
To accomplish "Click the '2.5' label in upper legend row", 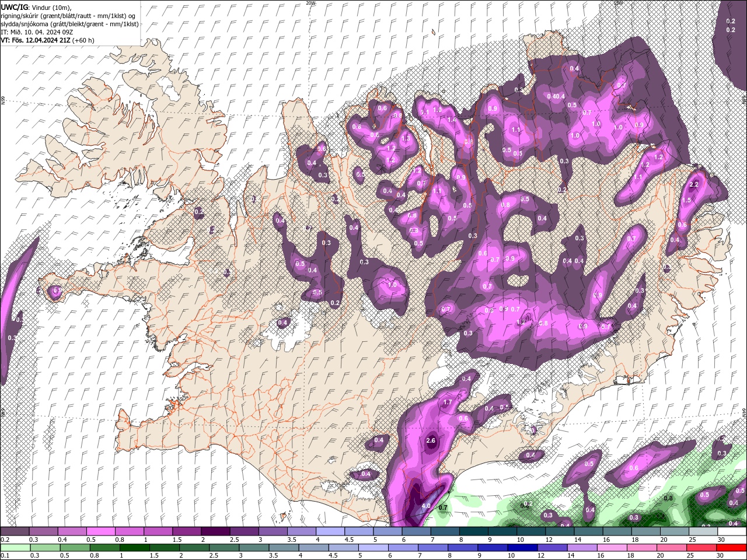I will 235,540.
